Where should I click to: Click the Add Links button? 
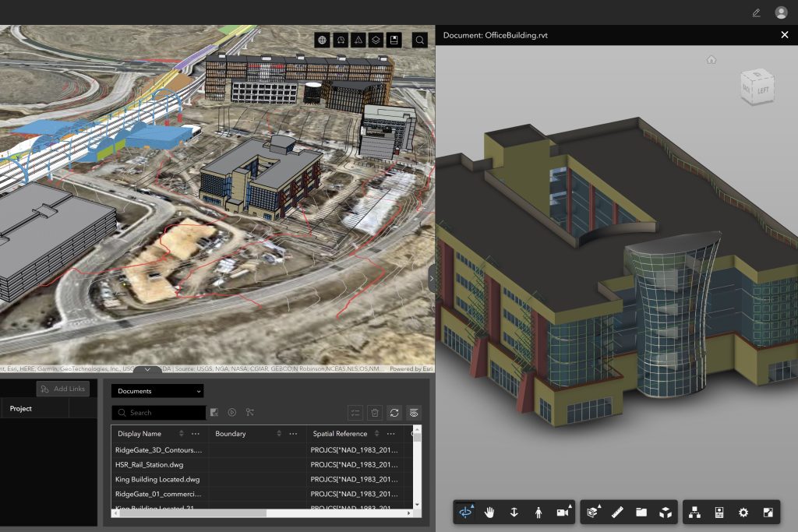62,389
